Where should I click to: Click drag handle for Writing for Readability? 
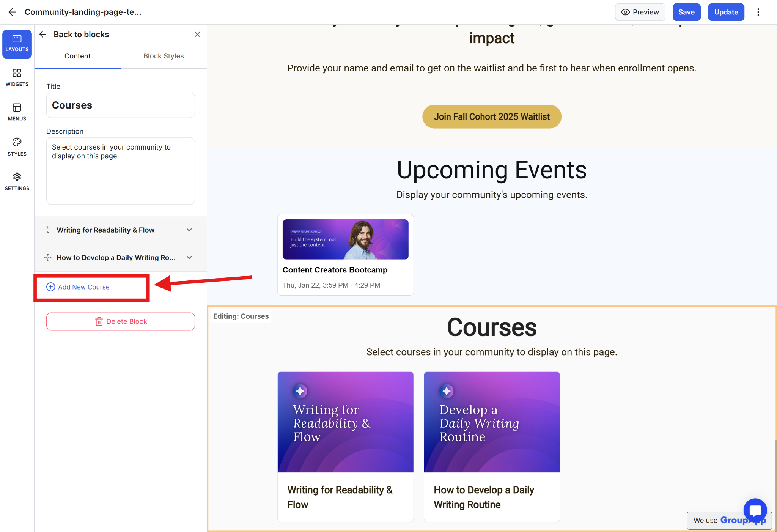tap(48, 230)
